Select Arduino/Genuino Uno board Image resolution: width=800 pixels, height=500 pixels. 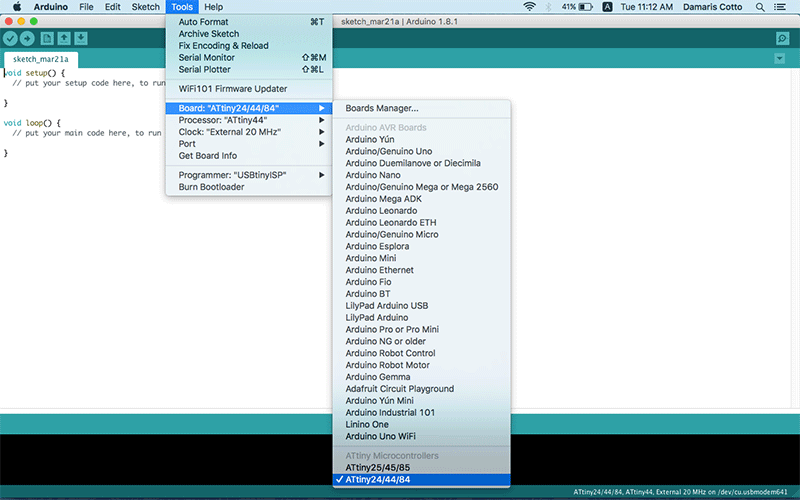pos(421,151)
